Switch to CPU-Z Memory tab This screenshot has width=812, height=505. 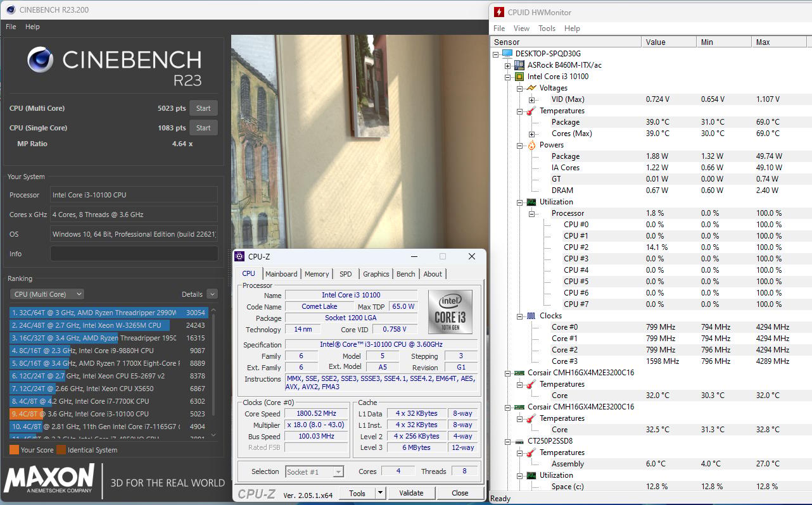(317, 274)
